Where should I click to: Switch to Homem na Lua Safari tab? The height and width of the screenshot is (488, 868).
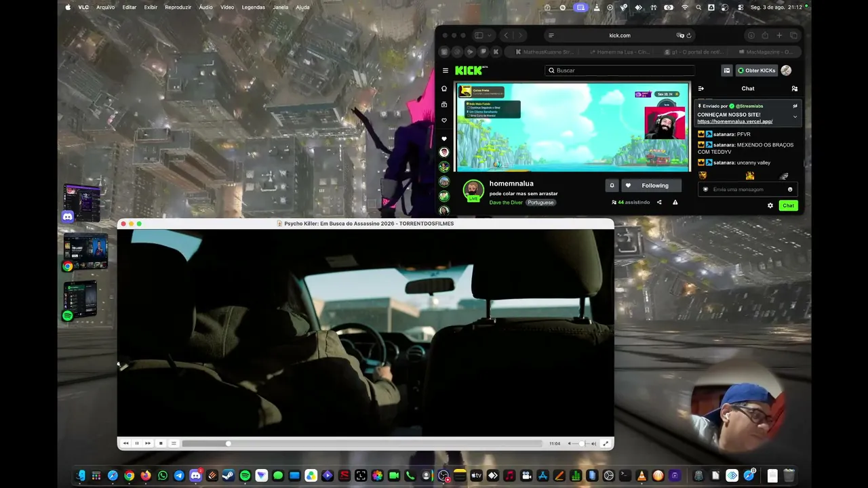point(618,52)
